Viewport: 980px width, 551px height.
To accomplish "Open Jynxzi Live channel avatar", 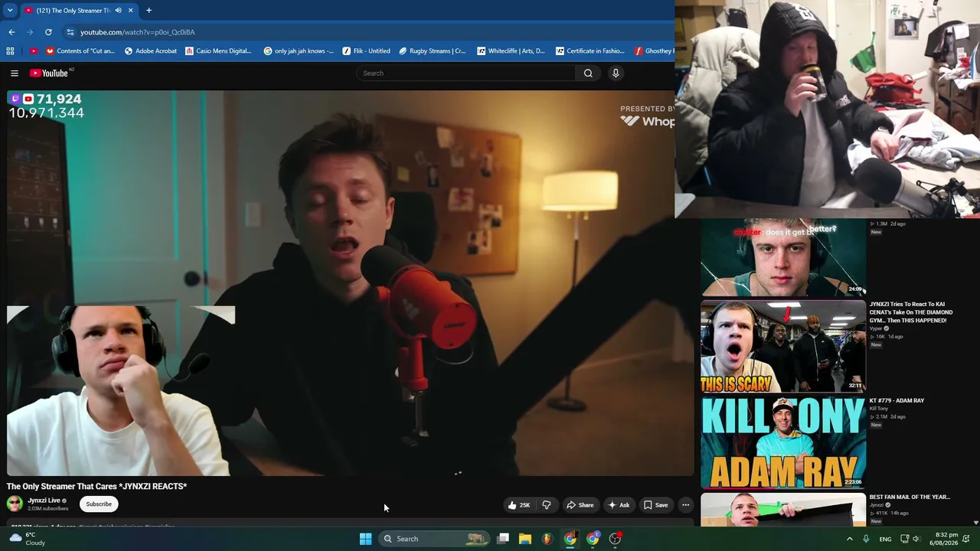I will (x=15, y=504).
